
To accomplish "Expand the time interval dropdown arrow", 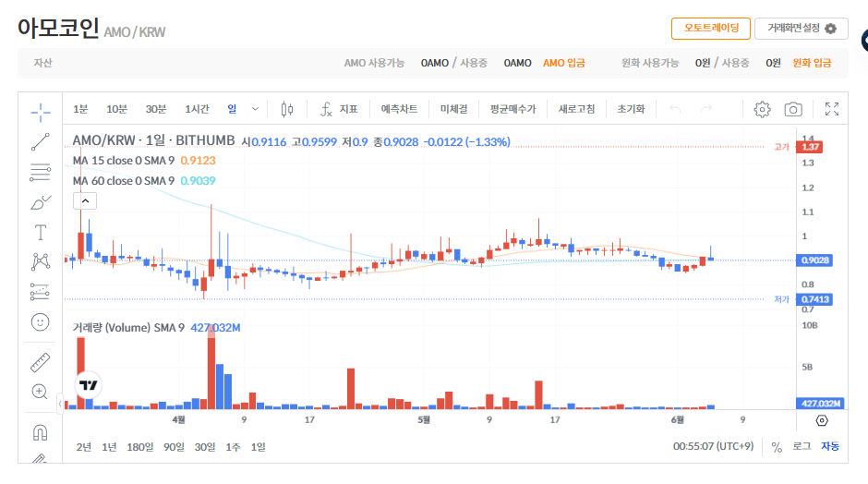I will pos(255,109).
